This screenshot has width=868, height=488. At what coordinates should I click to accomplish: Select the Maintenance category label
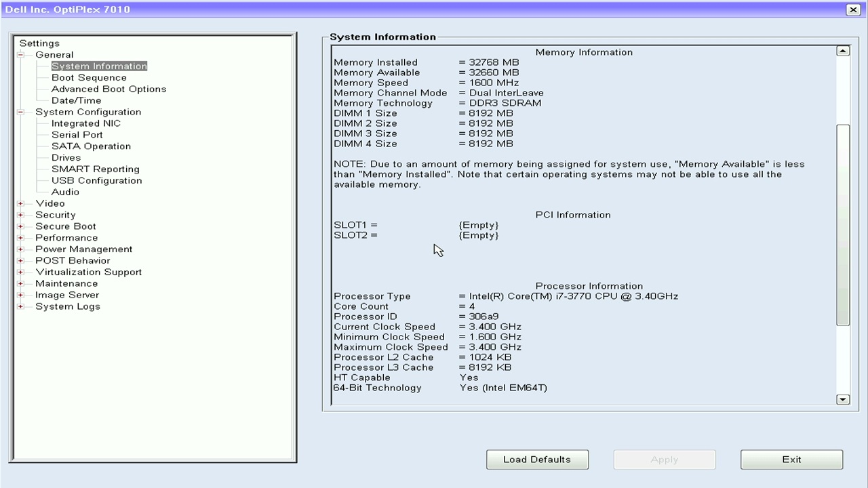pyautogui.click(x=66, y=284)
